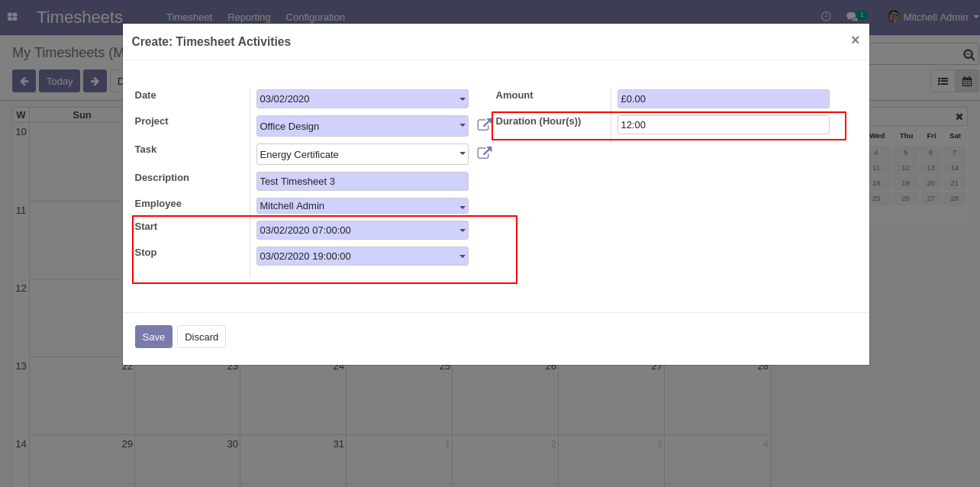Screen dimensions: 980x487
Task: Go to previous period arrow
Action: click(x=24, y=81)
